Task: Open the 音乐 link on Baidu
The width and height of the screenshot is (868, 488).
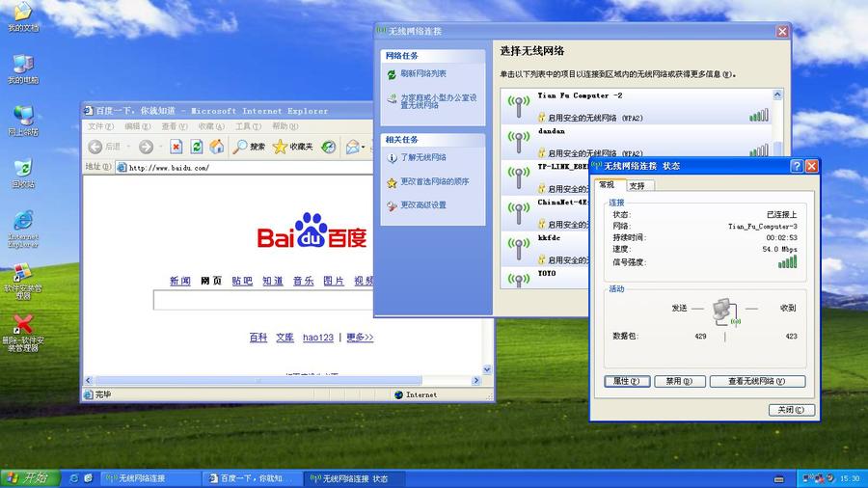Action: click(304, 281)
